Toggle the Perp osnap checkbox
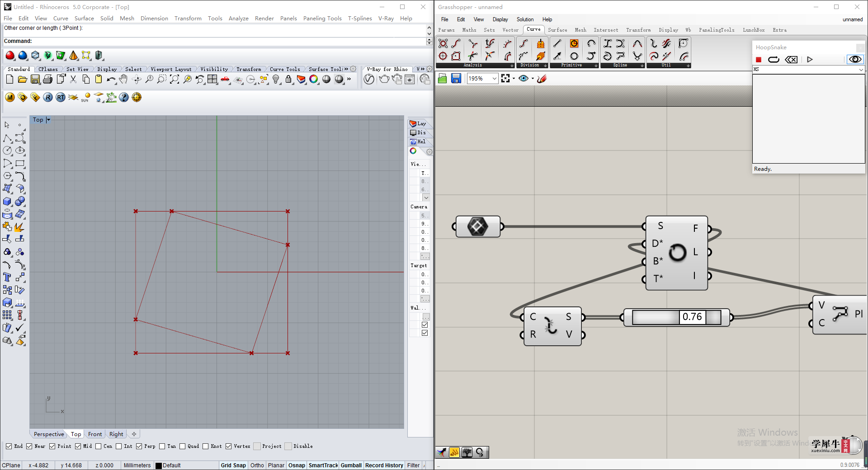 139,446
